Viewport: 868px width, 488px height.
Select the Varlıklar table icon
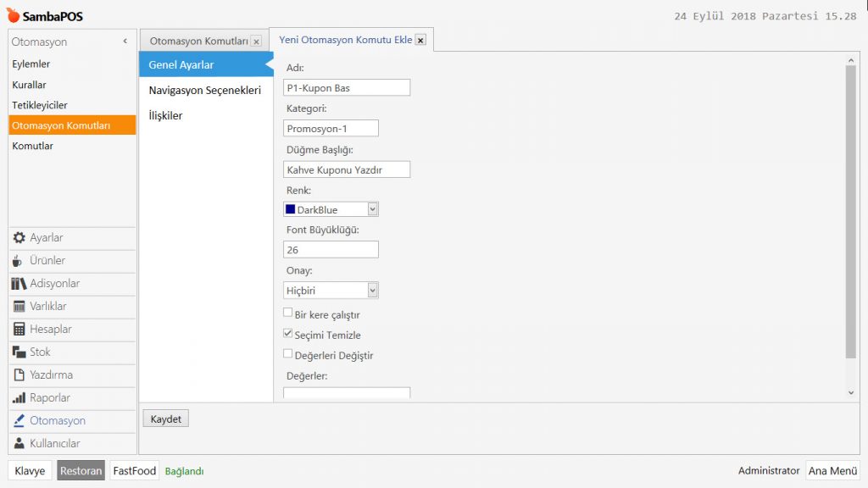[x=20, y=307]
